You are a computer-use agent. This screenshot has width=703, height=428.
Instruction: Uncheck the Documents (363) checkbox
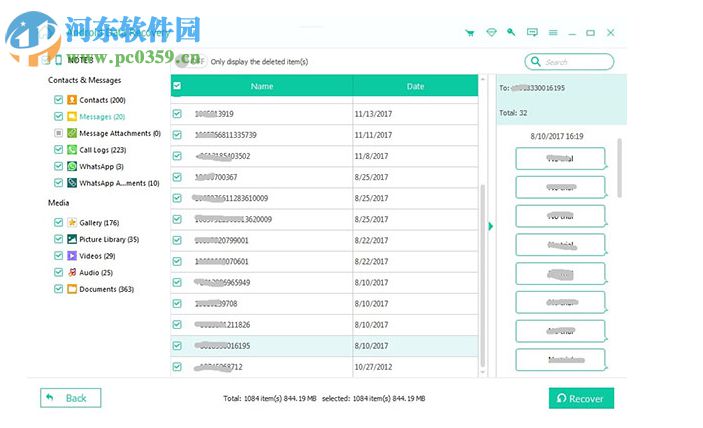tap(58, 289)
